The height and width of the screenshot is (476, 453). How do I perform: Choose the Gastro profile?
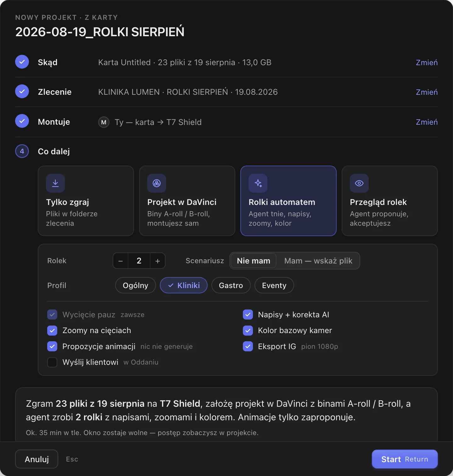click(x=231, y=285)
